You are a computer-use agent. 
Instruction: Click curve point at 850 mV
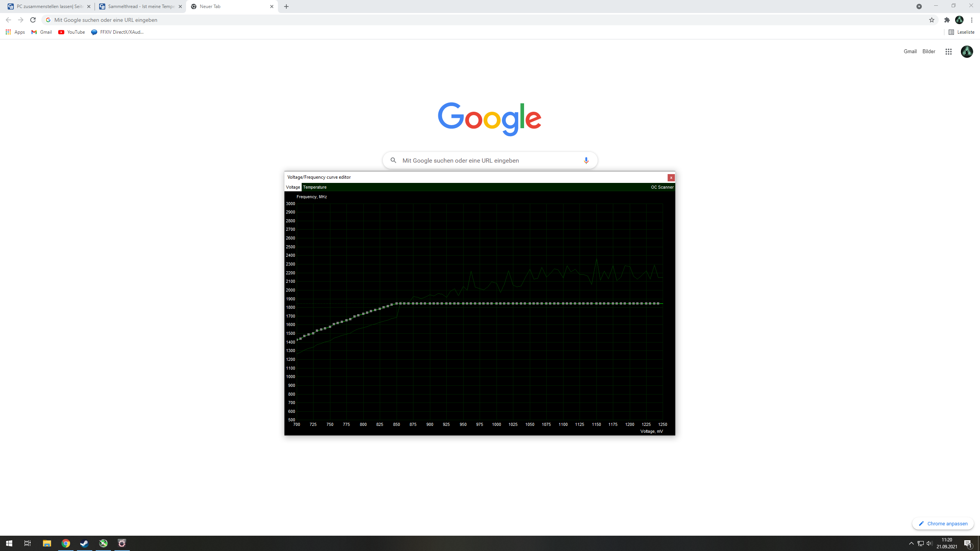396,303
